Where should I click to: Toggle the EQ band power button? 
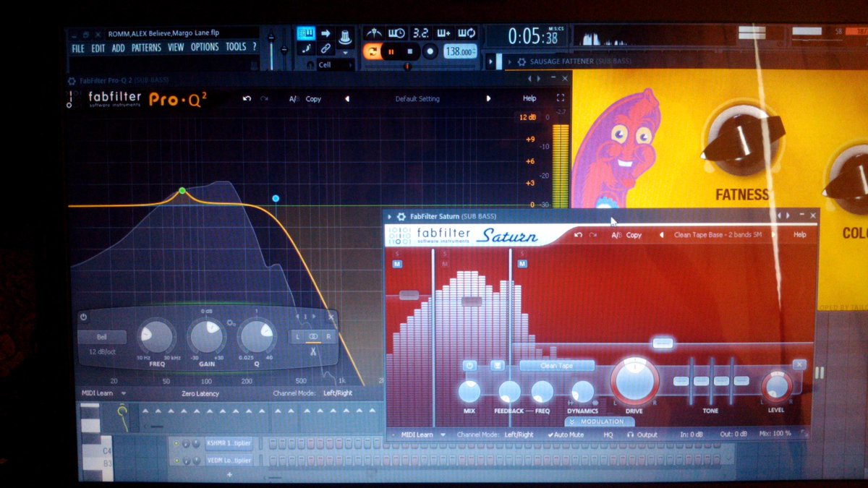[x=83, y=317]
